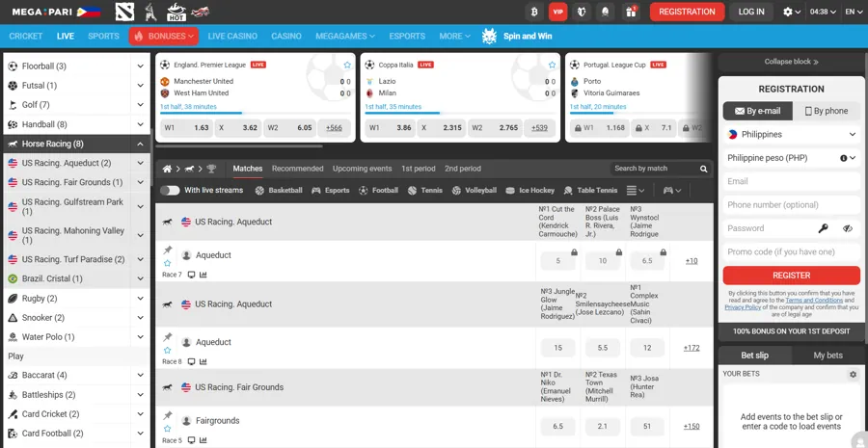Click the horizontal scrollbar under live matches

239,146
